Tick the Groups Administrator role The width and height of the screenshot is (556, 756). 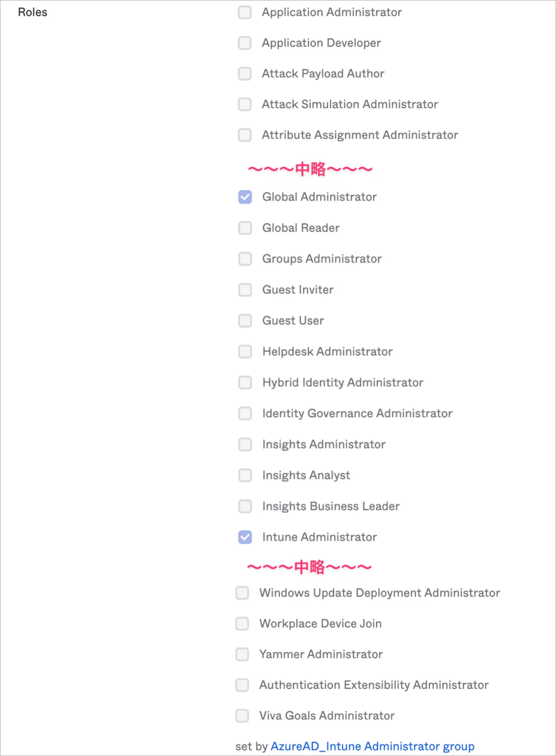coord(245,259)
